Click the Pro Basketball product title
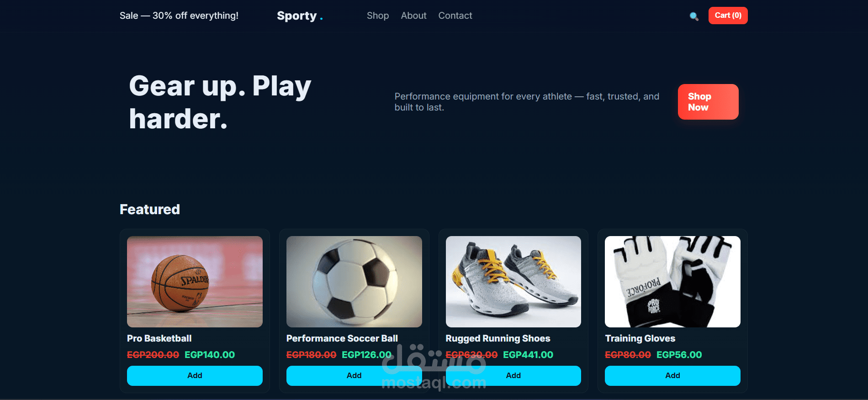The height and width of the screenshot is (400, 868). point(159,338)
